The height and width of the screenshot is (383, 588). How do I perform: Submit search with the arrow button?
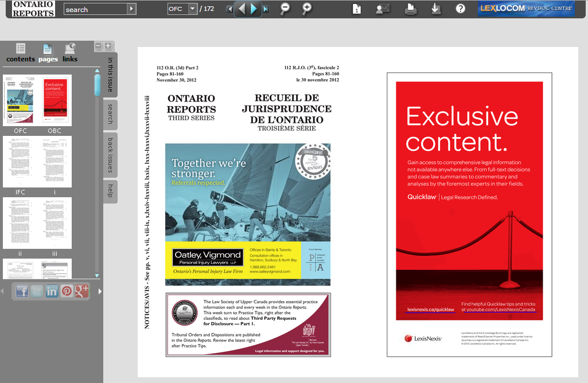(131, 9)
